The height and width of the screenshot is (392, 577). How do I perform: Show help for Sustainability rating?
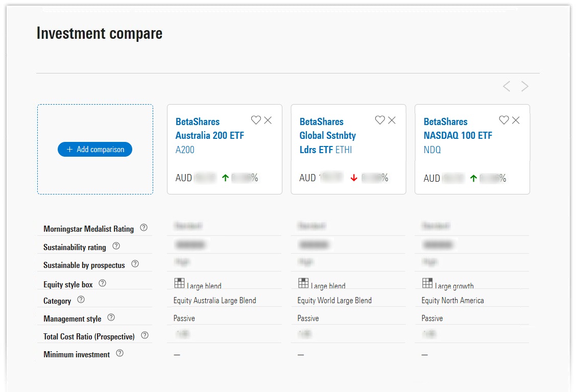coord(116,246)
